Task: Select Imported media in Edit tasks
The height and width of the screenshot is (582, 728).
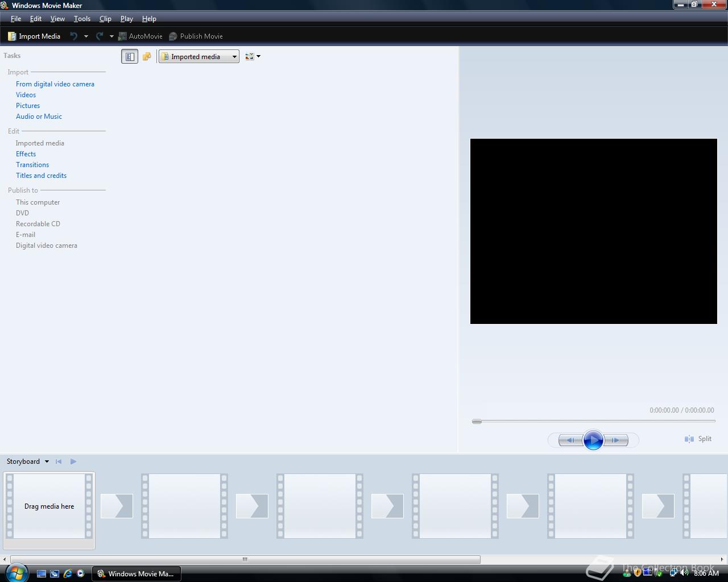Action: 40,143
